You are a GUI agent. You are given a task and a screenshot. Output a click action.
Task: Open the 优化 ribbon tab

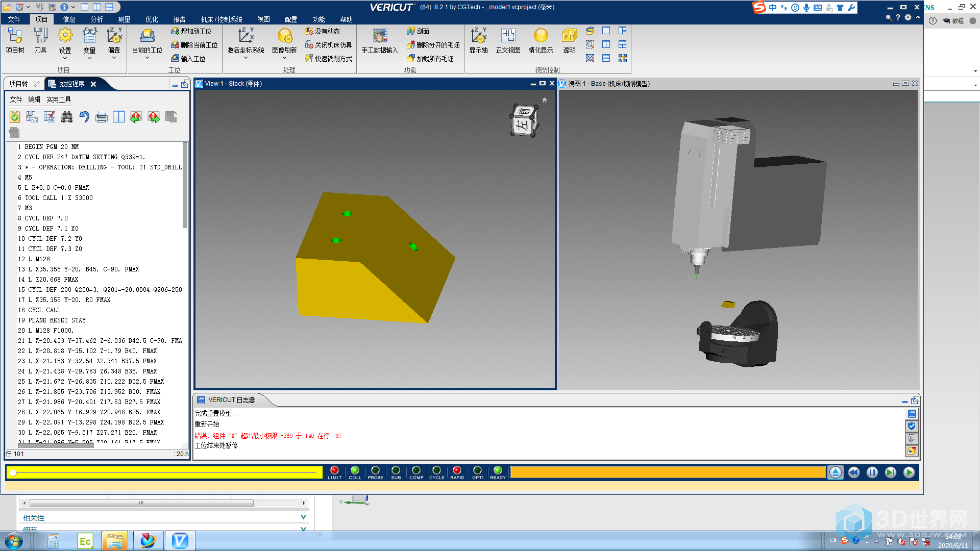point(152,19)
